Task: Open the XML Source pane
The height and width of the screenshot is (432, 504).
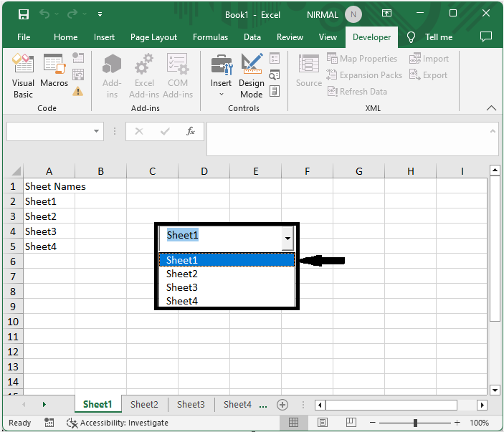Action: (x=308, y=71)
